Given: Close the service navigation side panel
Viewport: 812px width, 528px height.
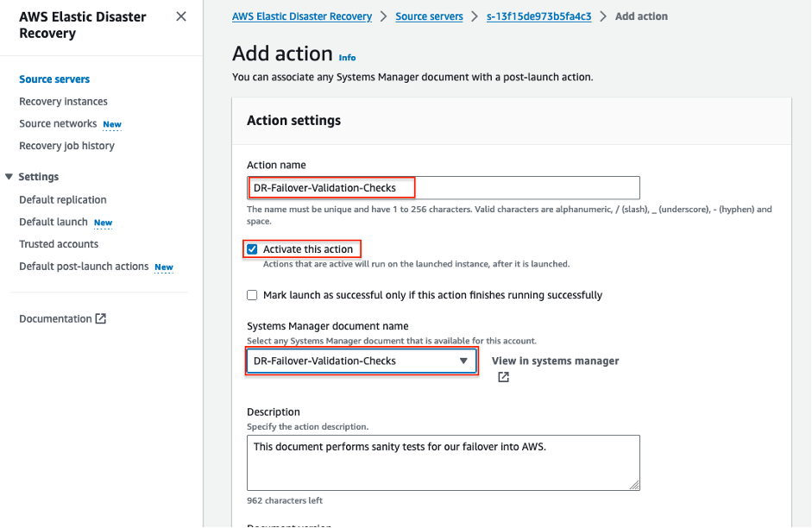Looking at the screenshot, I should (180, 16).
